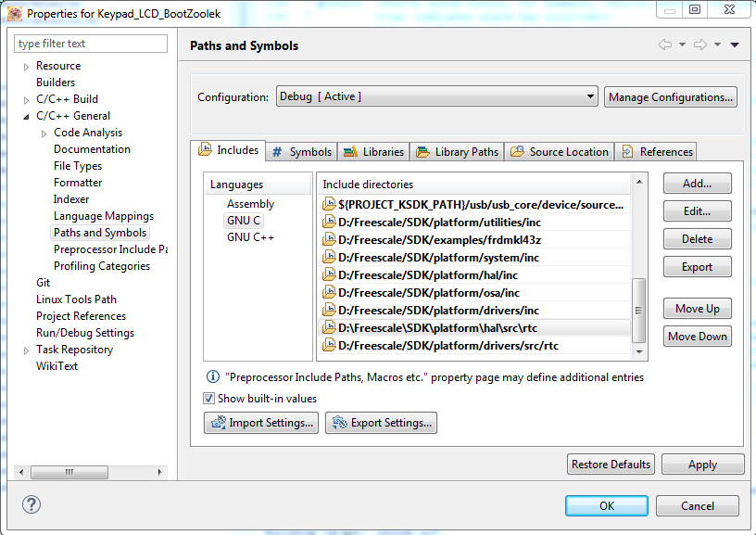Image resolution: width=756 pixels, height=535 pixels.
Task: Open the Indexer properties page
Action: 71,199
